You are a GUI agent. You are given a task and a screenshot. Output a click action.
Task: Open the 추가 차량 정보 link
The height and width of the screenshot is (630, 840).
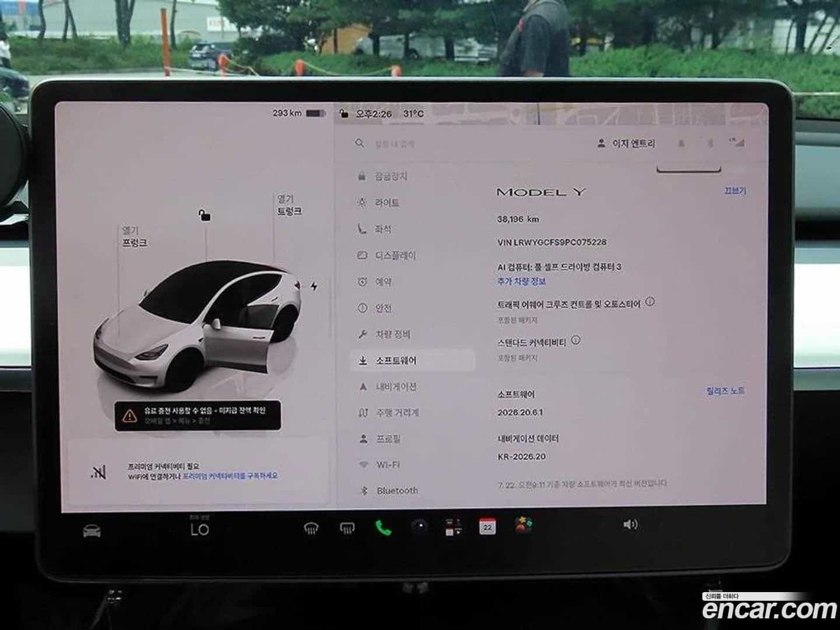click(521, 281)
